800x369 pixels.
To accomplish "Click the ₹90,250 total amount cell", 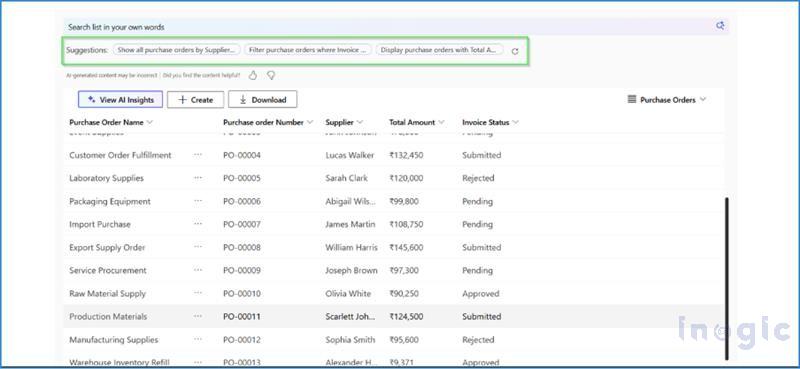I will pyautogui.click(x=404, y=293).
